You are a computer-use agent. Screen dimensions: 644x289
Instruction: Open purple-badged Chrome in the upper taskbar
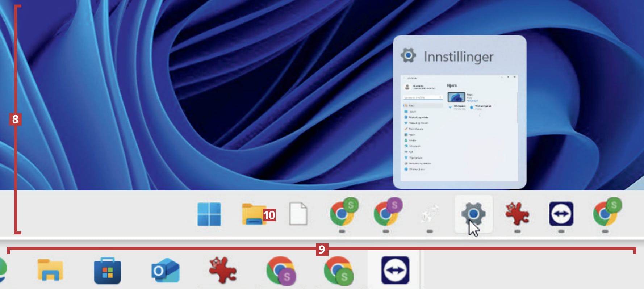386,213
